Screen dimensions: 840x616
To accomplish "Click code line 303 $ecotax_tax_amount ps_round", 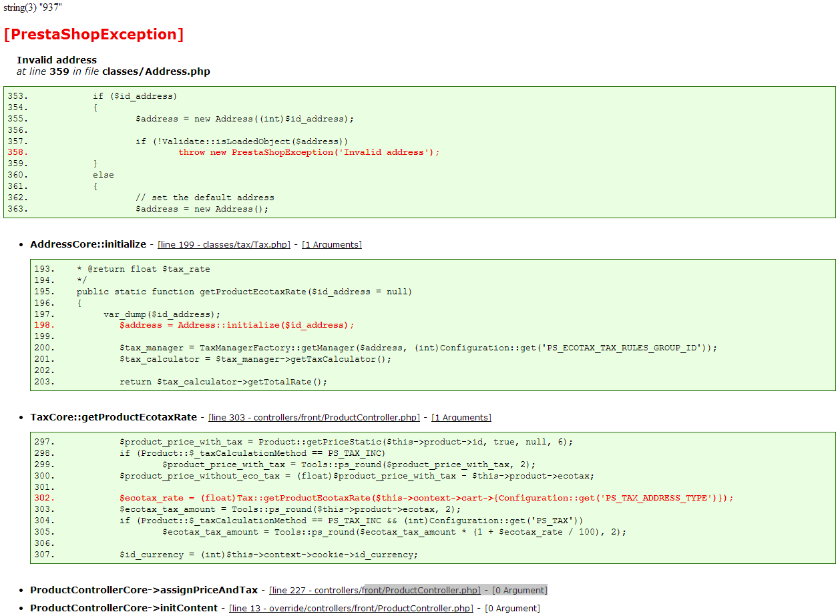I will click(290, 509).
